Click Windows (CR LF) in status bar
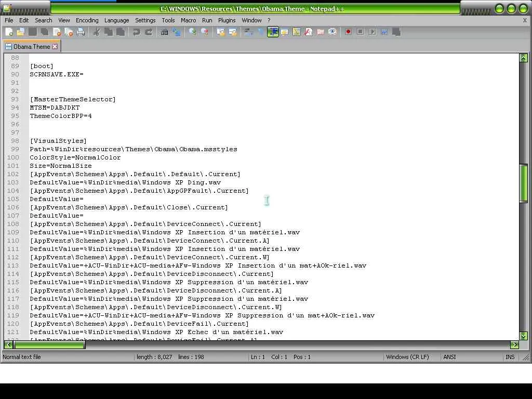Image resolution: width=532 pixels, height=399 pixels. pos(407,357)
